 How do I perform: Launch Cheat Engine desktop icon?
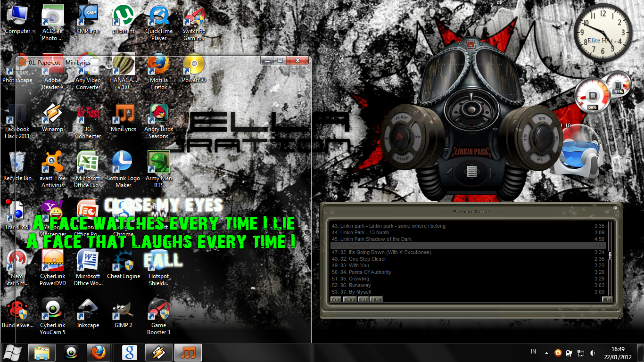(124, 264)
